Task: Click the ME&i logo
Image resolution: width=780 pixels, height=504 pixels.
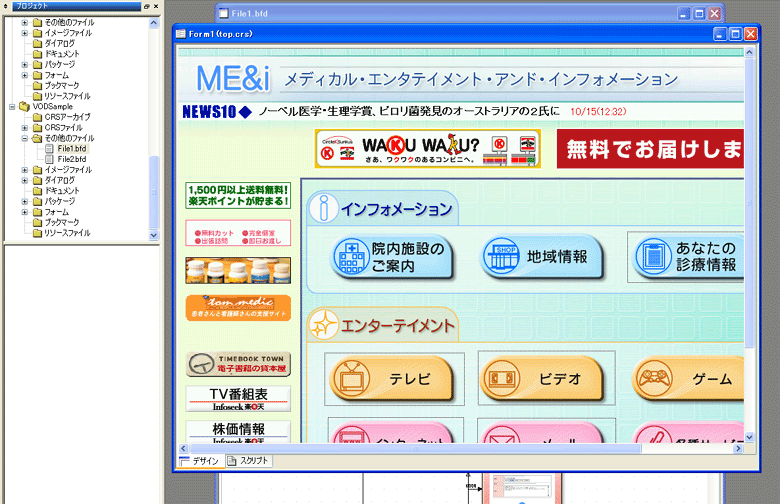Action: [x=233, y=79]
